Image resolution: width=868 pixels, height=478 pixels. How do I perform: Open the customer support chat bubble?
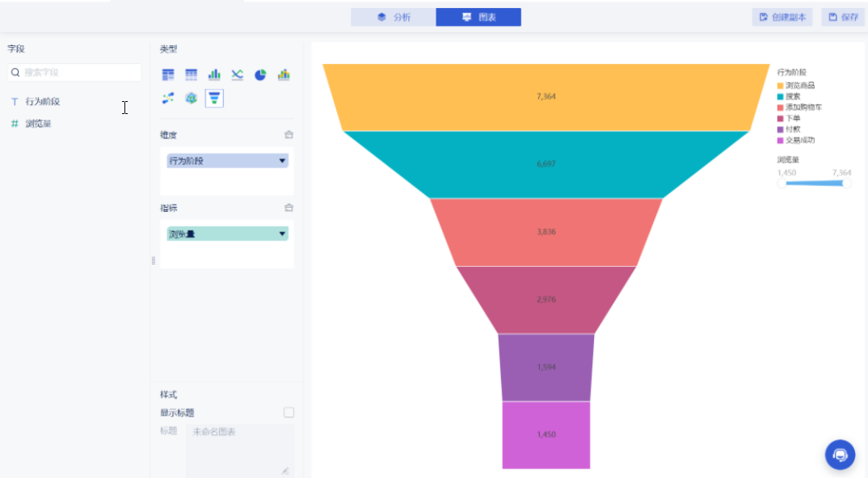point(840,454)
